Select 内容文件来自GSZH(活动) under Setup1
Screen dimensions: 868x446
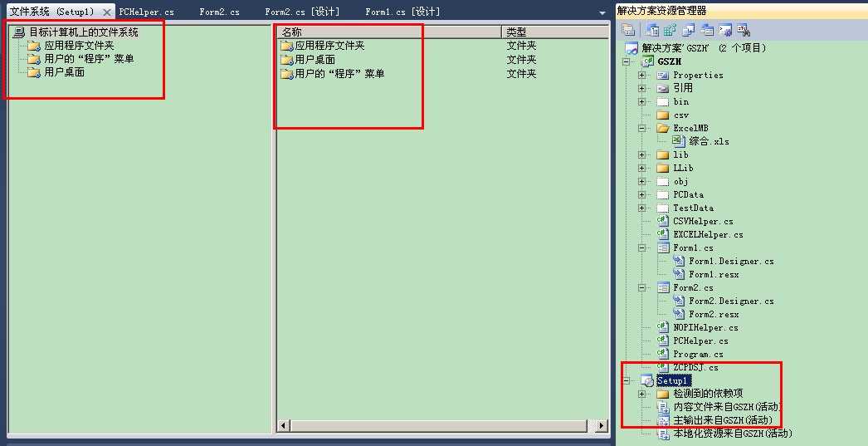728,407
